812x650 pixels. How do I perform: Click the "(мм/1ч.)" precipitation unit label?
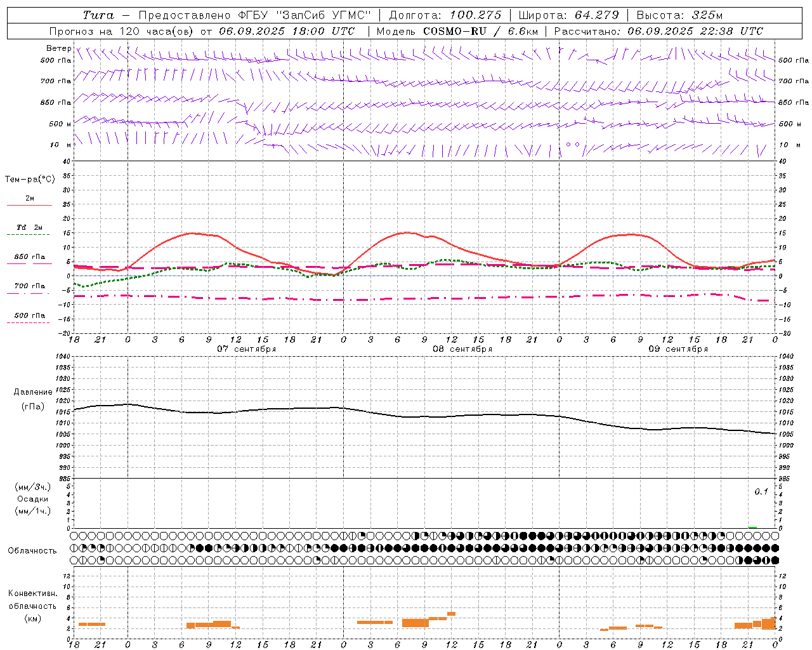(x=34, y=511)
